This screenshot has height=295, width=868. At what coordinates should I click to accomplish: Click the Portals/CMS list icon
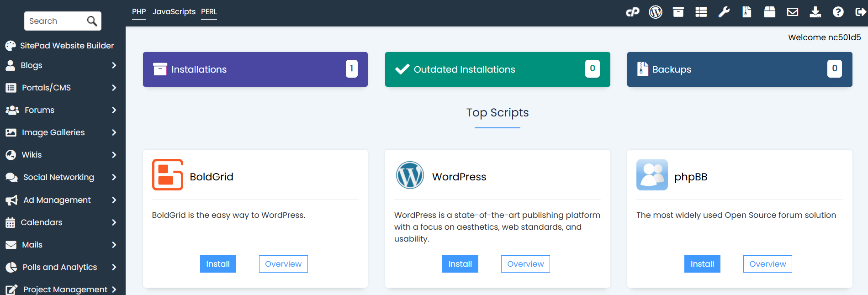[11, 88]
